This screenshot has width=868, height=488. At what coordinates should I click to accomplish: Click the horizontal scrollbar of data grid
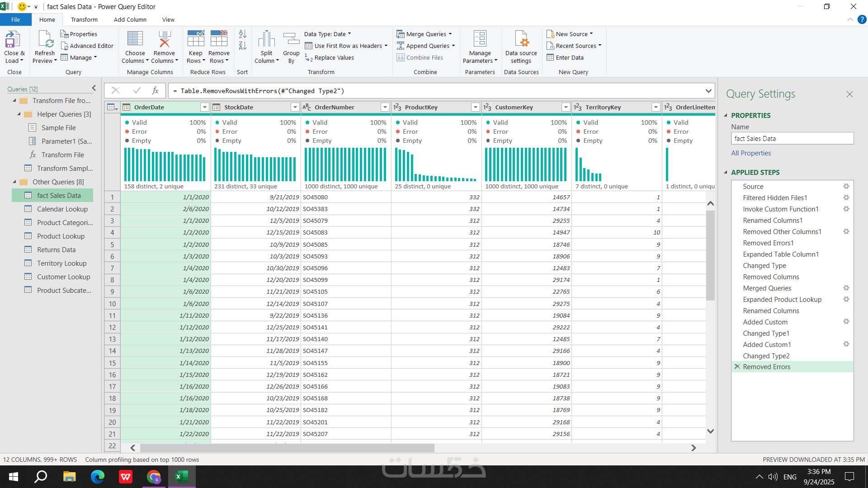[x=287, y=448]
